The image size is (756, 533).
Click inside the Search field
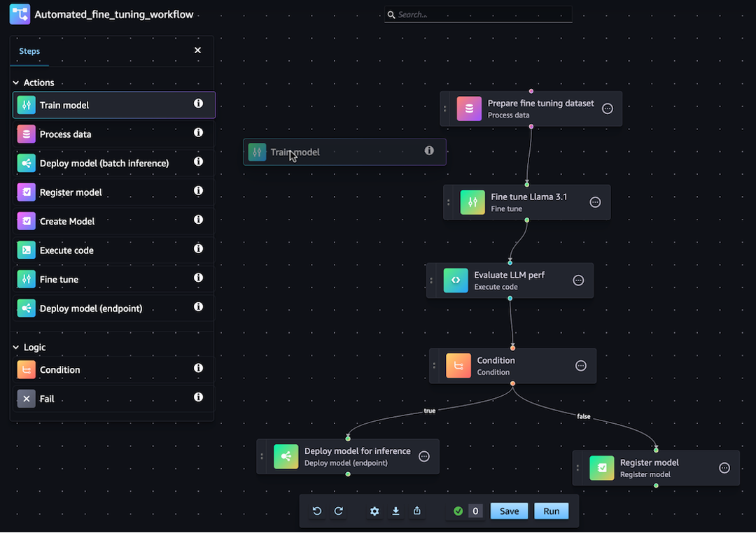coord(478,14)
